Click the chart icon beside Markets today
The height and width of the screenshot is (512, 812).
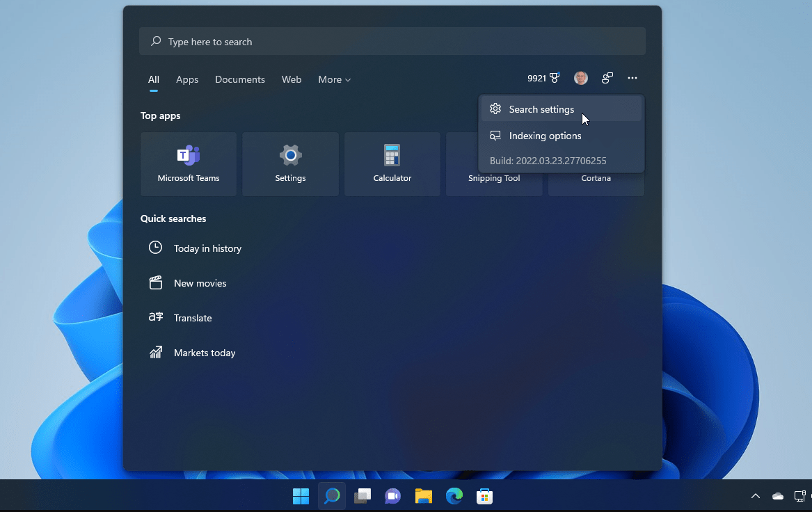tap(156, 352)
